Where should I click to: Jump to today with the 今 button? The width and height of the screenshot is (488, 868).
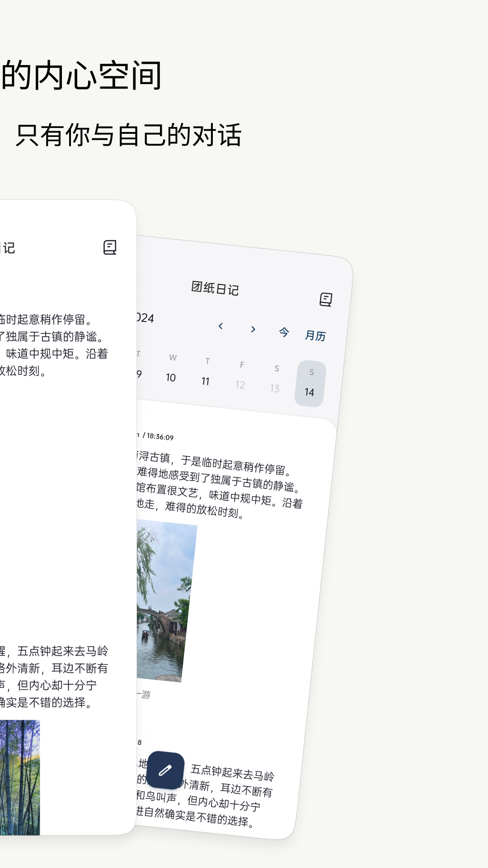[x=284, y=333]
